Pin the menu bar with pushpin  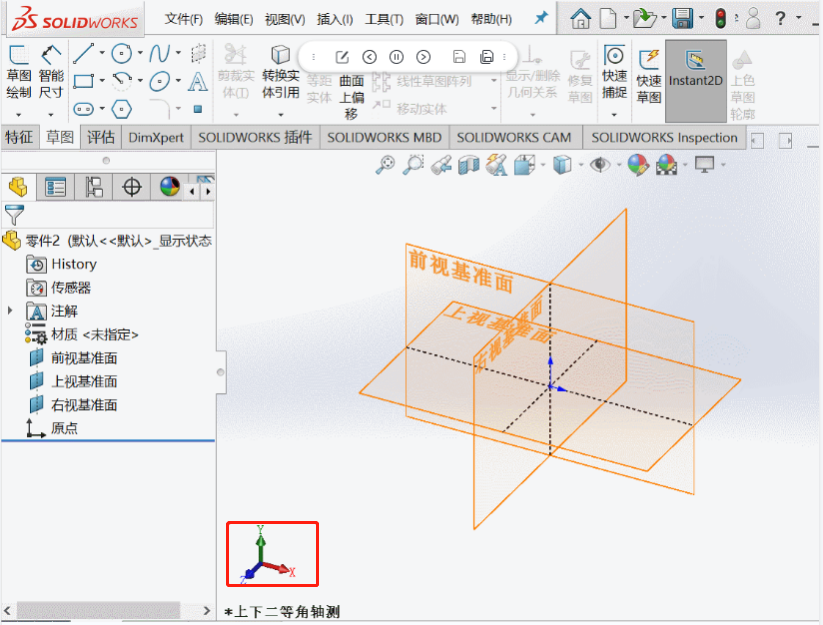541,18
